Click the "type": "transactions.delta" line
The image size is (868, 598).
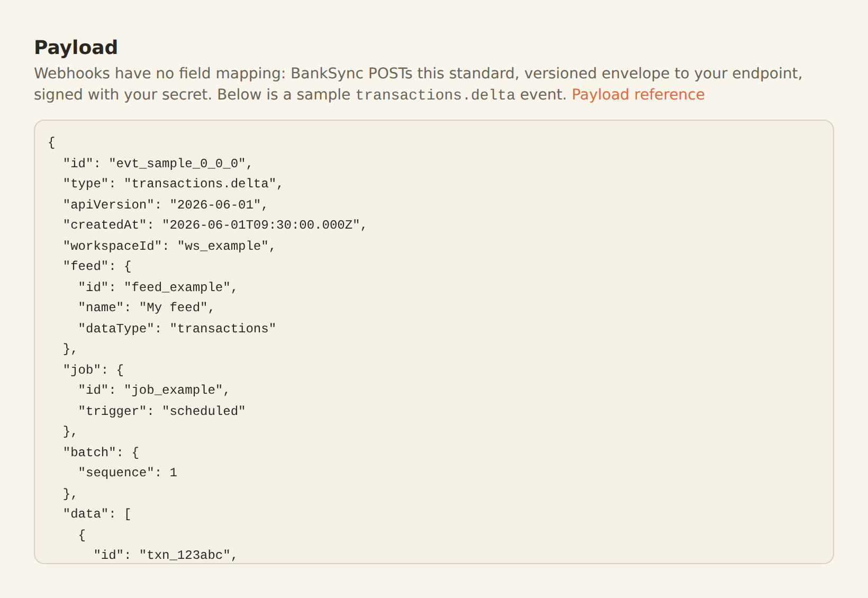(x=173, y=184)
